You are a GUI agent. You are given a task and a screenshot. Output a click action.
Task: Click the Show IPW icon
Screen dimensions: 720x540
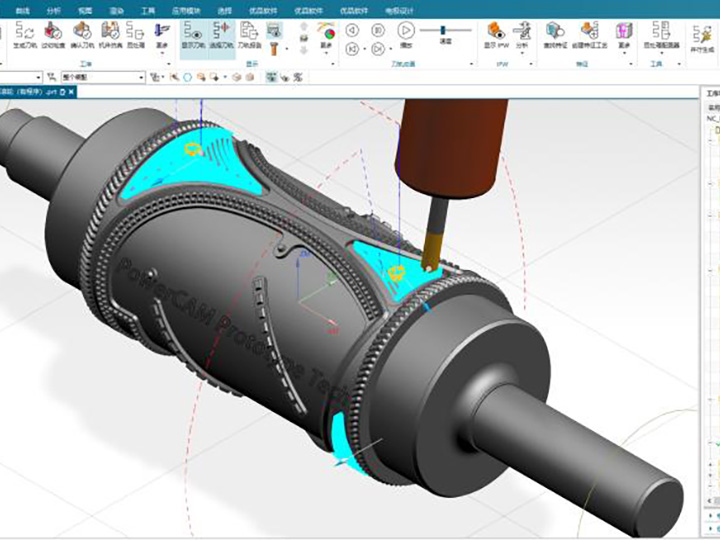point(496,35)
